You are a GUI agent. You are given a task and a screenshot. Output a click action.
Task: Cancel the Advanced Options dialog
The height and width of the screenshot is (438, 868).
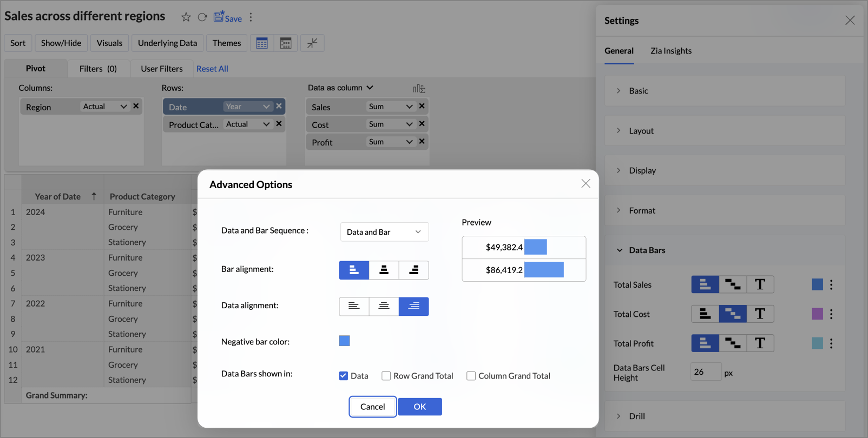[372, 407]
